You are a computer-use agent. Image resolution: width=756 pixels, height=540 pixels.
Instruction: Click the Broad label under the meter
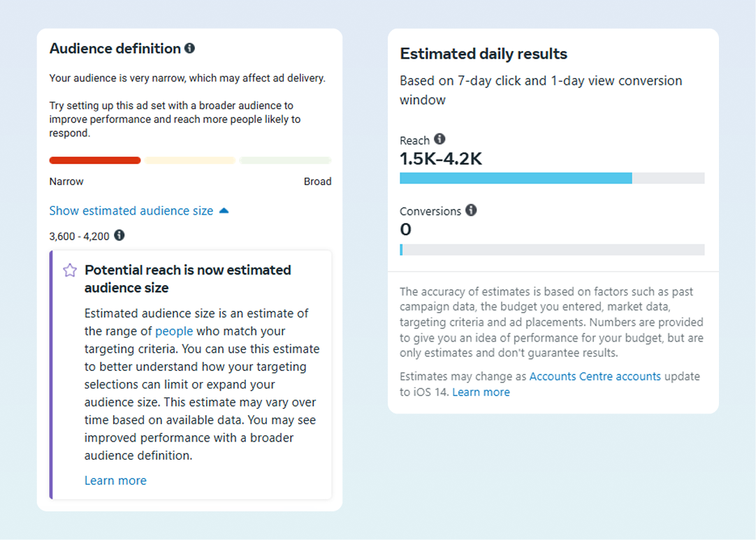[x=317, y=182]
